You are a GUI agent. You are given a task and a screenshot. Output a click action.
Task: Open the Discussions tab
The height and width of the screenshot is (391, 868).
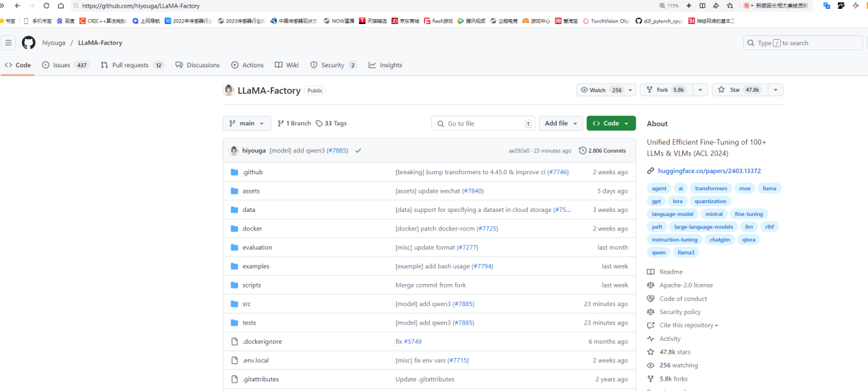click(197, 65)
